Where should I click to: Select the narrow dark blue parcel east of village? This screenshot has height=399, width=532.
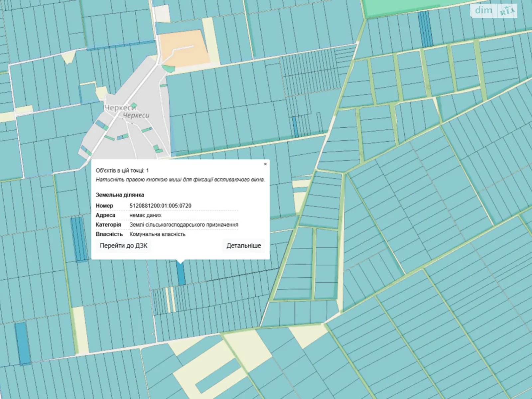pyautogui.click(x=295, y=127)
